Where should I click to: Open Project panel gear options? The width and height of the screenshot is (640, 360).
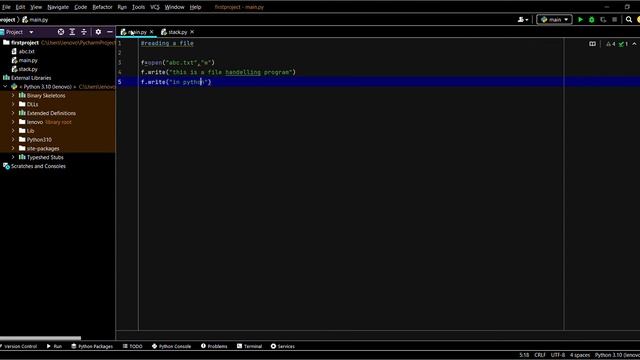tap(98, 32)
